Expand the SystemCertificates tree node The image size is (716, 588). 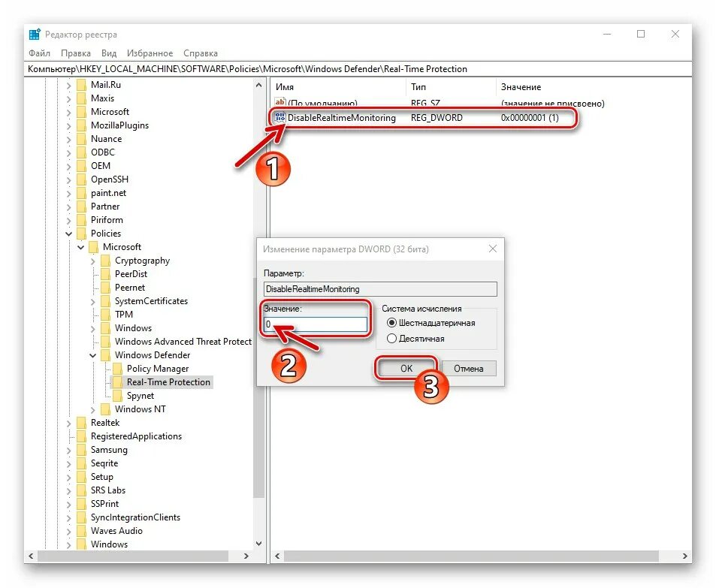click(92, 301)
